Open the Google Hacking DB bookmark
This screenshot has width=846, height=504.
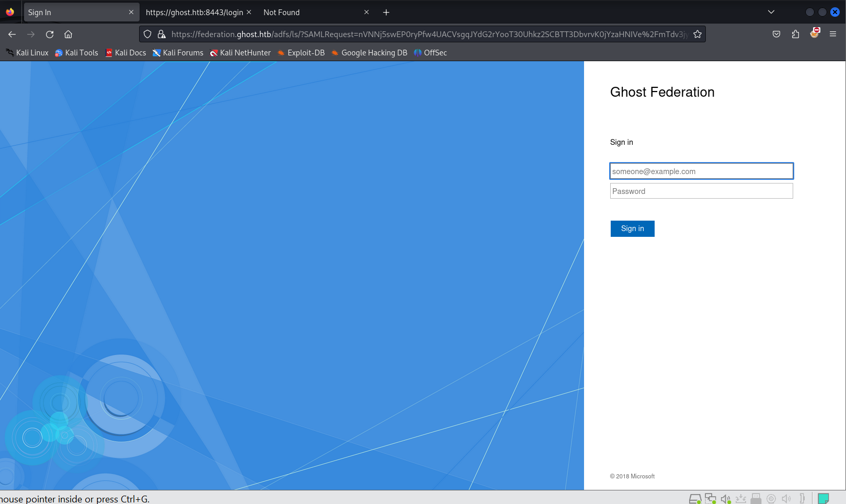pyautogui.click(x=369, y=53)
